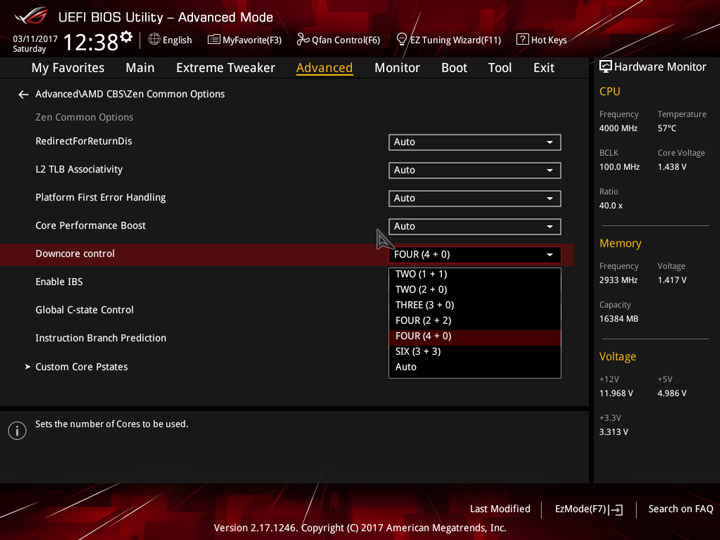The image size is (720, 540).
Task: Open MyFavorite(F3) menu
Action: [245, 40]
